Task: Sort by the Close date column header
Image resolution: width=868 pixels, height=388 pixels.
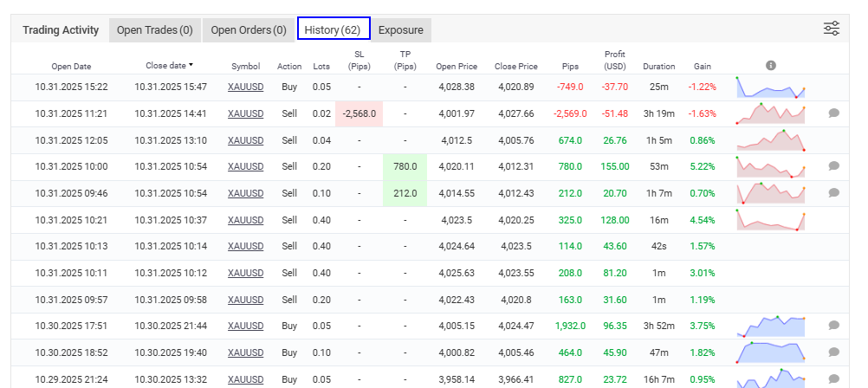Action: point(169,66)
